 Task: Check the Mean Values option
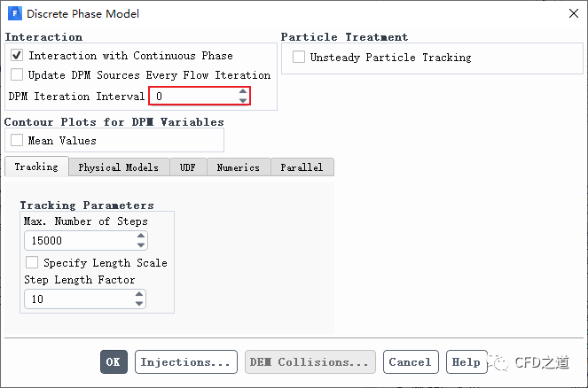pyautogui.click(x=18, y=140)
